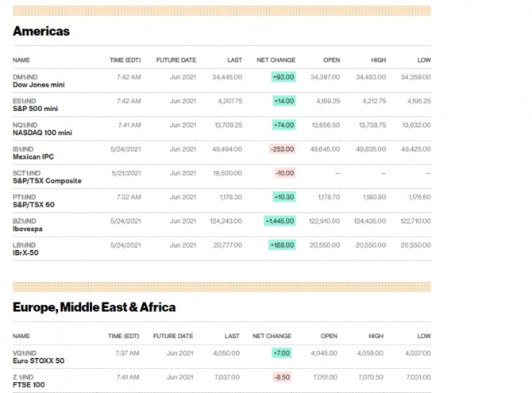The image size is (532, 393).
Task: Click the FTSE 100 futures link
Action: tap(29, 384)
